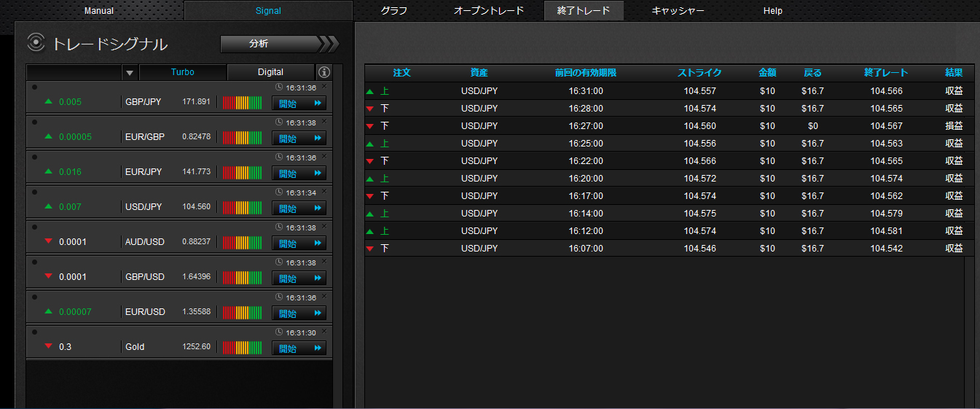The image size is (980, 409).
Task: Start the Gold trade with 開始
Action: click(299, 348)
